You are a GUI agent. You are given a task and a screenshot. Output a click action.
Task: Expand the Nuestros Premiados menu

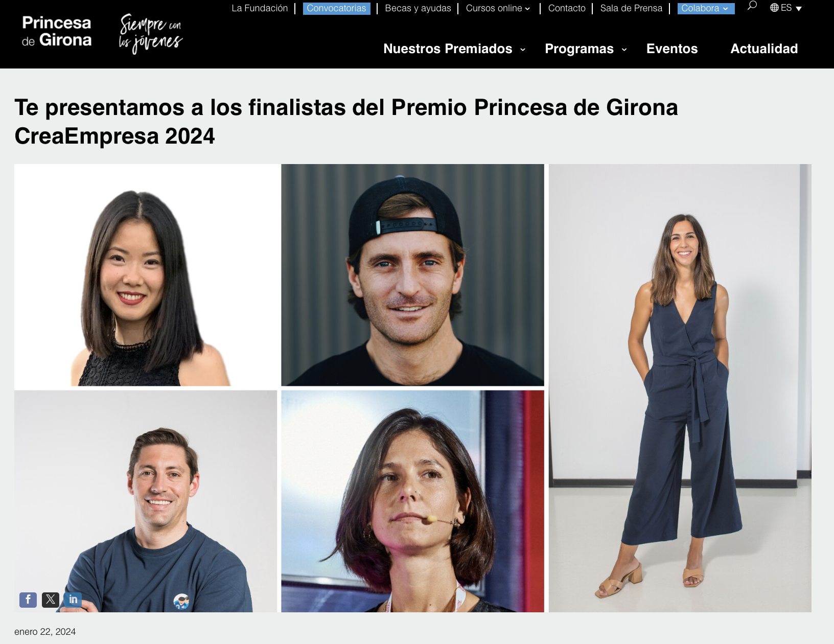click(x=454, y=49)
